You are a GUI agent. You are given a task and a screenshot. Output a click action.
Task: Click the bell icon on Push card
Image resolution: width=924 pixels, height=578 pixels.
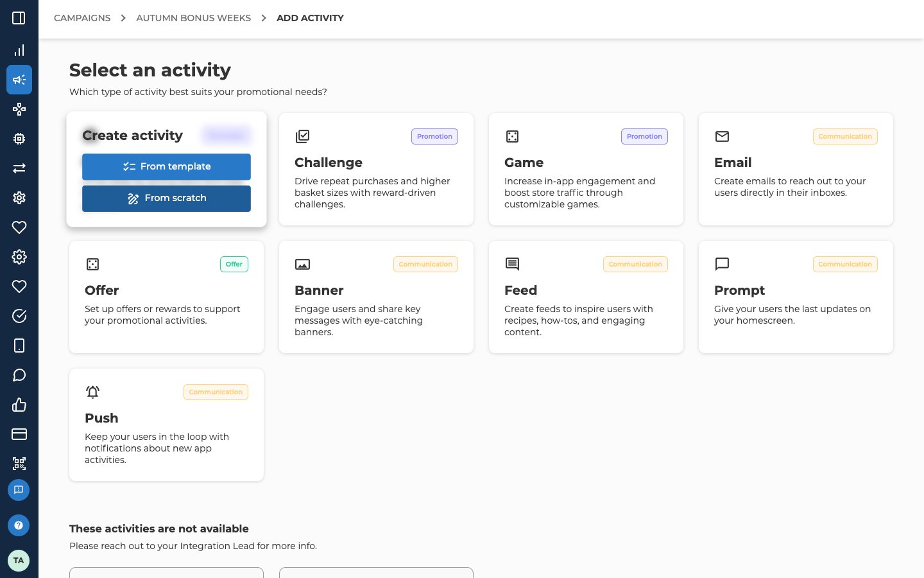92,392
